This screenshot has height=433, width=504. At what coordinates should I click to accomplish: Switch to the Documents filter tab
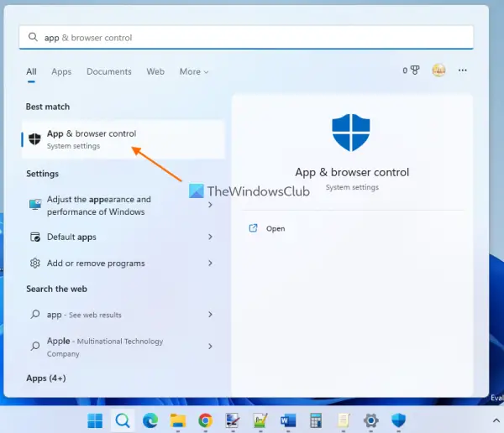coord(109,71)
